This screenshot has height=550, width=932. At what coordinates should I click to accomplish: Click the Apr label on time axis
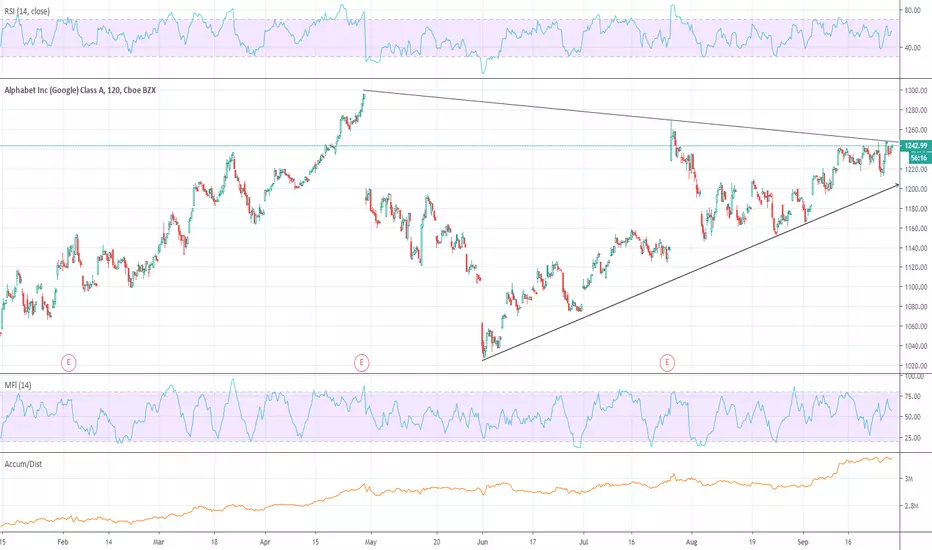265,542
